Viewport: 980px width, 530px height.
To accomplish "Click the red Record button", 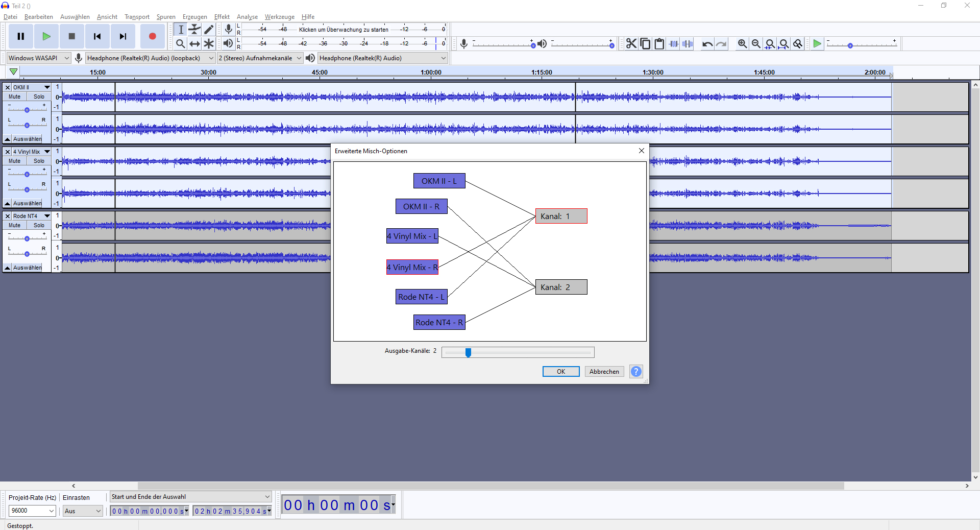I will click(152, 36).
